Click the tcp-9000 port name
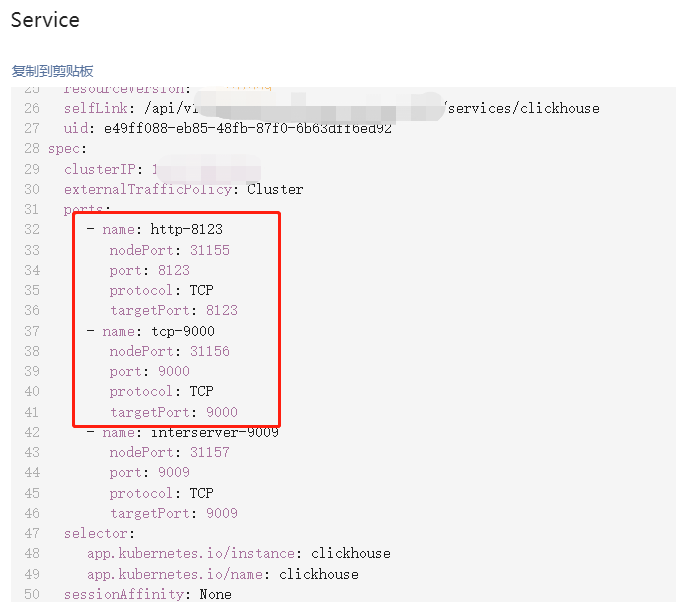 coord(182,331)
